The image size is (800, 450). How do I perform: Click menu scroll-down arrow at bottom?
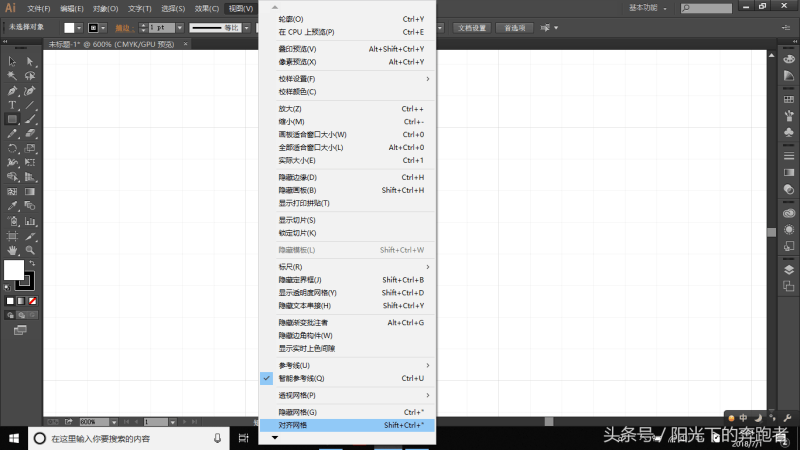click(274, 438)
